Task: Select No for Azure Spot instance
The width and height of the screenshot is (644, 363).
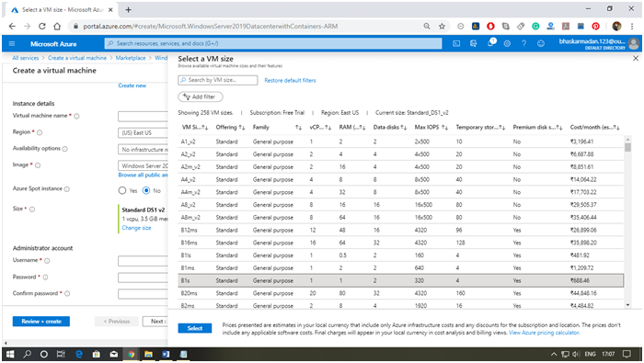Action: [146, 190]
